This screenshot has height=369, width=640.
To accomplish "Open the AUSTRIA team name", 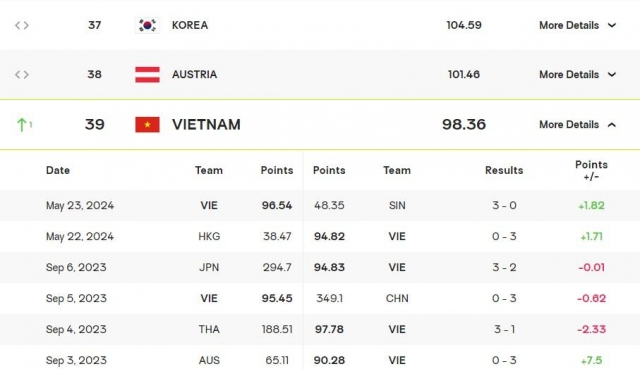I will pyautogui.click(x=194, y=75).
